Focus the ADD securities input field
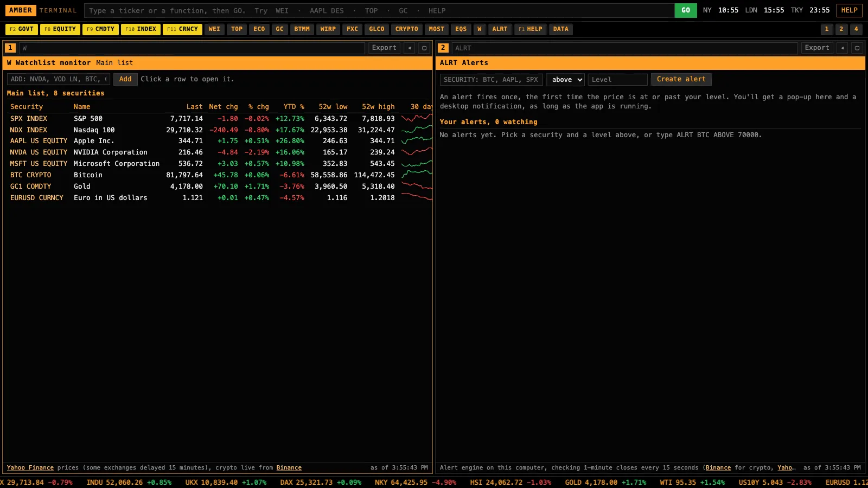The width and height of the screenshot is (868, 488). (x=59, y=79)
